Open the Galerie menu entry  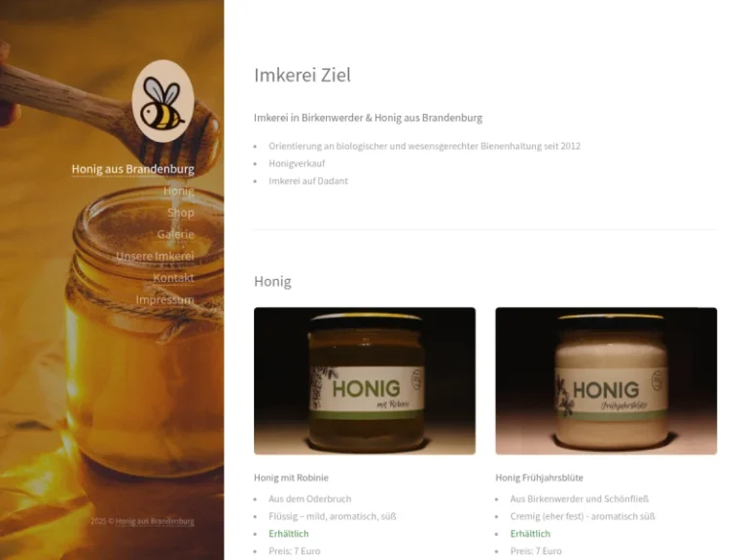point(176,234)
